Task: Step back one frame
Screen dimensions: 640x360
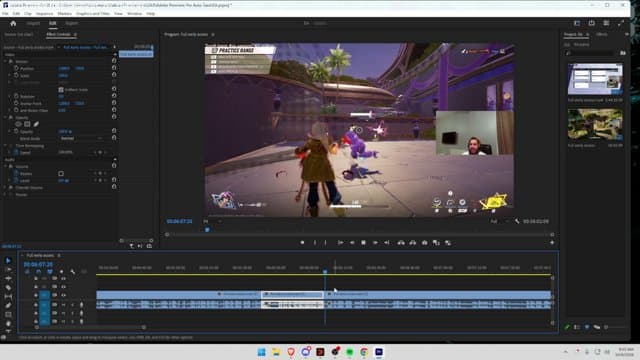Action: tap(352, 242)
